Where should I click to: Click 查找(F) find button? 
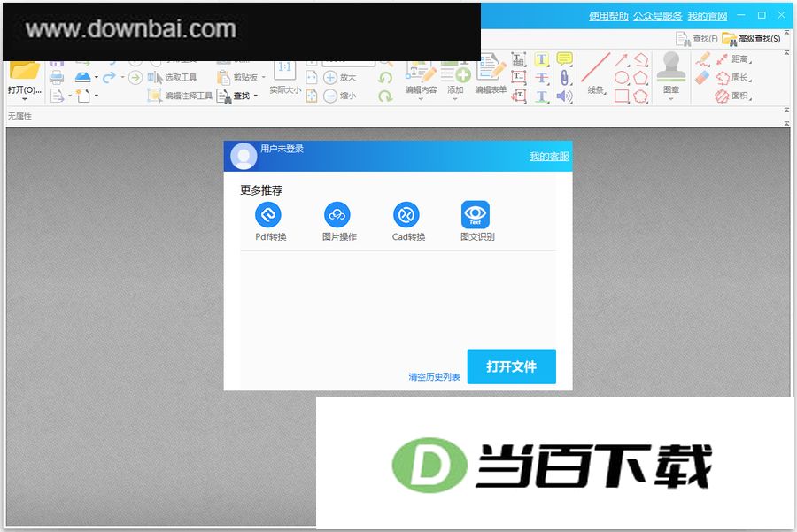(697, 39)
